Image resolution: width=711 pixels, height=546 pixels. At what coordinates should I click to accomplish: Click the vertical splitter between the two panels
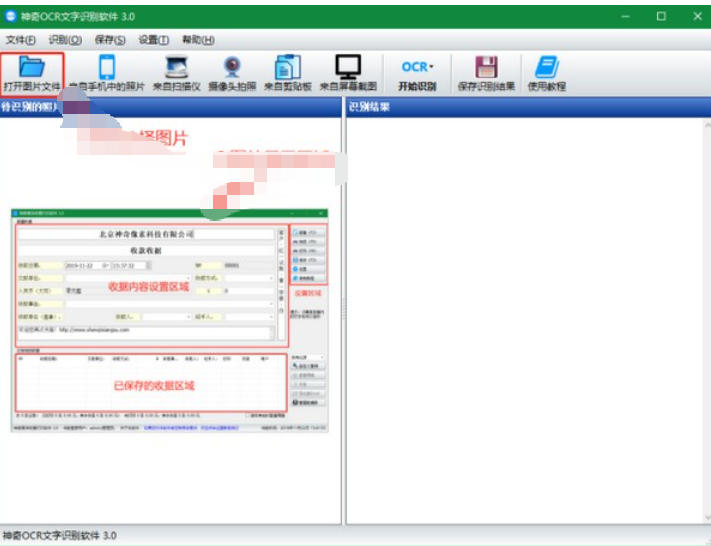(342, 310)
